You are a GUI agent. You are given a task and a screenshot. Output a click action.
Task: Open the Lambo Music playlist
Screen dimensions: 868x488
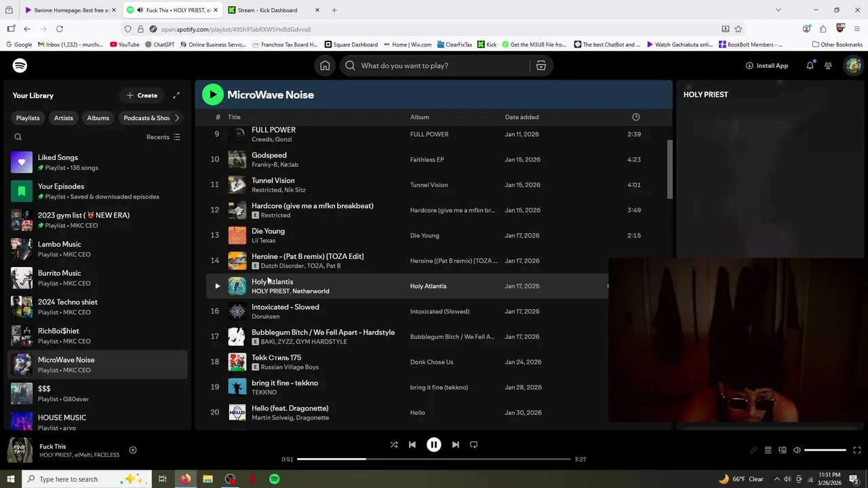98,249
